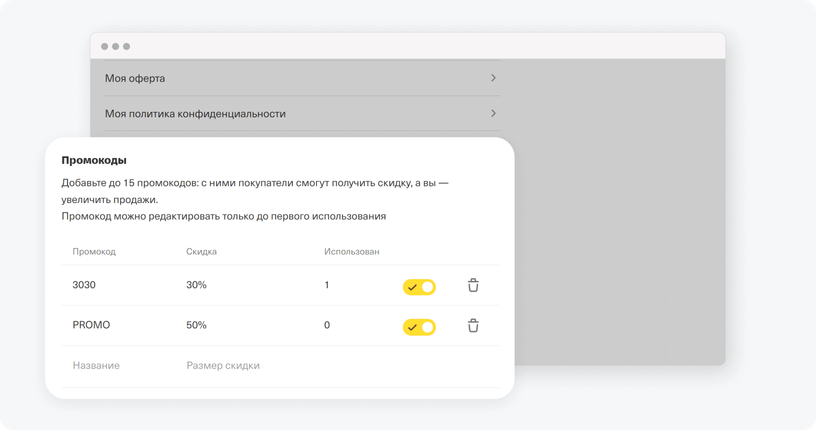Expand Моя политика конфиденциальности chevron

click(493, 113)
